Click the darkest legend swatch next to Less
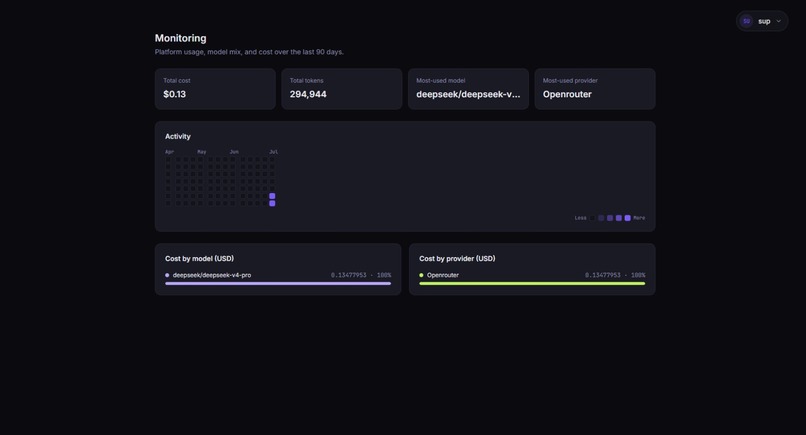 tap(592, 218)
